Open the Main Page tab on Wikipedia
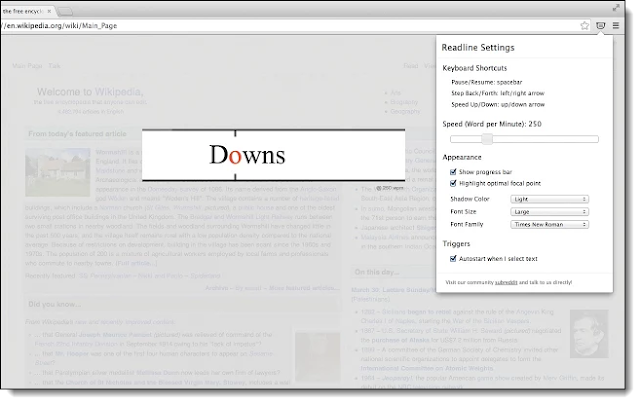Image resolution: width=640 pixels, height=404 pixels. tap(27, 66)
